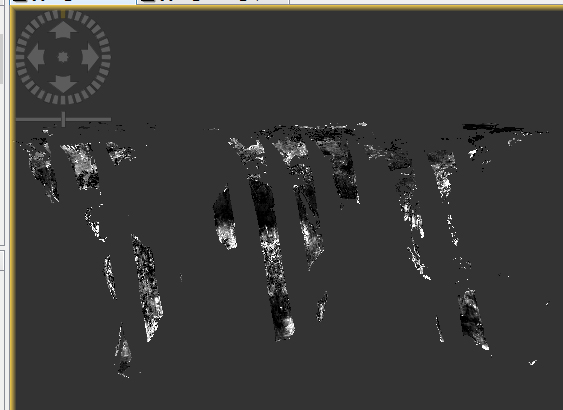Click the bottom of the dashed rotation ring
Screen dimensions: 563x410
pos(63,100)
